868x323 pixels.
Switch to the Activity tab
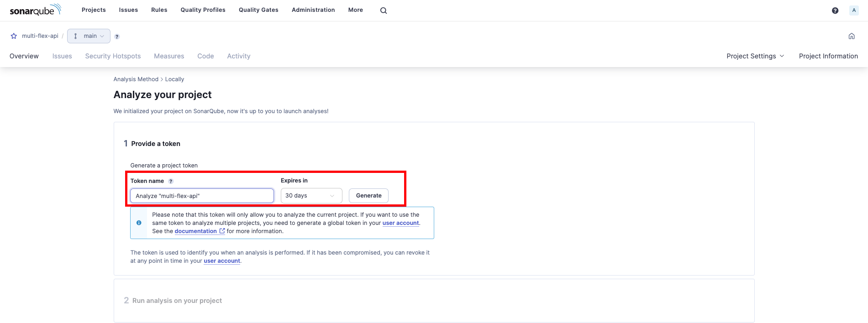tap(239, 56)
